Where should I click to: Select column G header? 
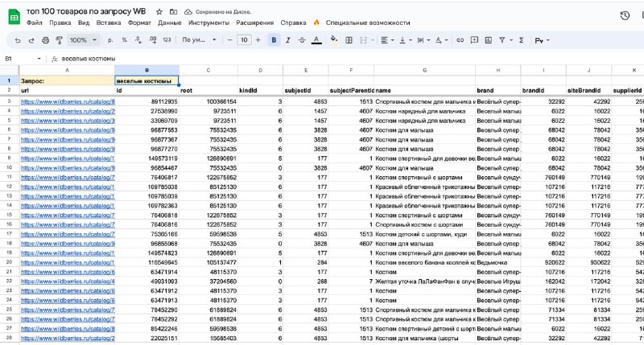424,70
